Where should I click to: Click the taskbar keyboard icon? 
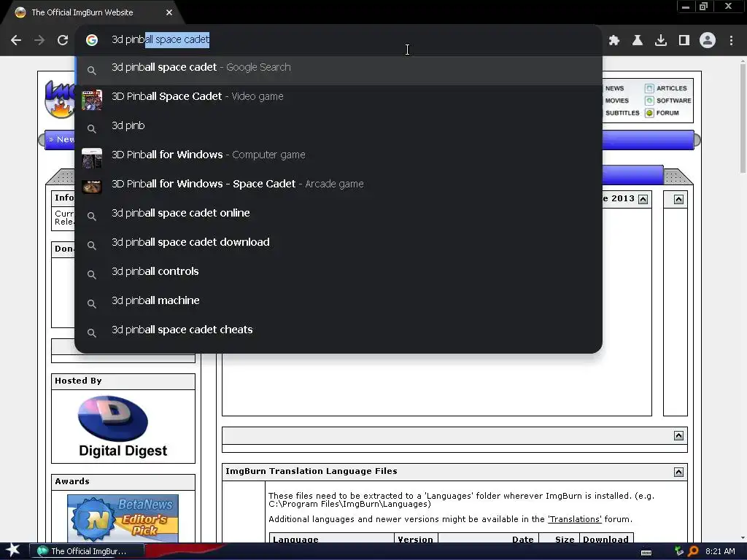click(x=646, y=553)
